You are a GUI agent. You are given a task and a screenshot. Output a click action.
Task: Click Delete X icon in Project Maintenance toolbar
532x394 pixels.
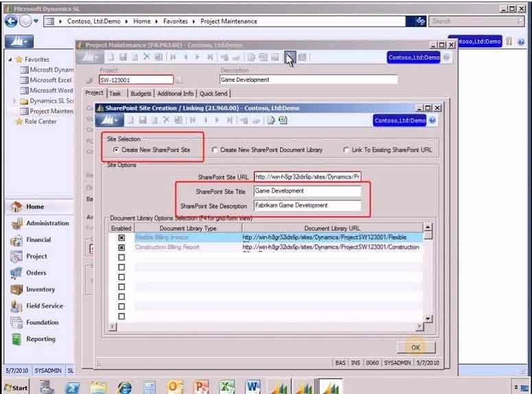146,57
